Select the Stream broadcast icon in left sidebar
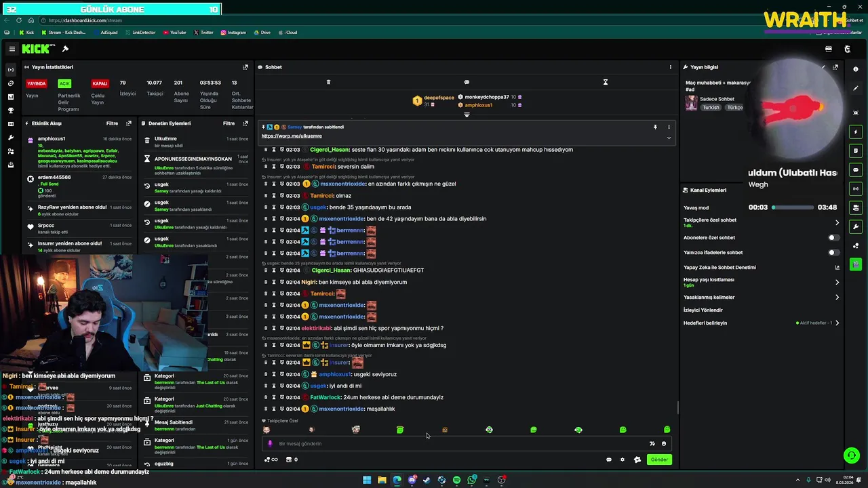This screenshot has height=488, width=868. (x=10, y=70)
